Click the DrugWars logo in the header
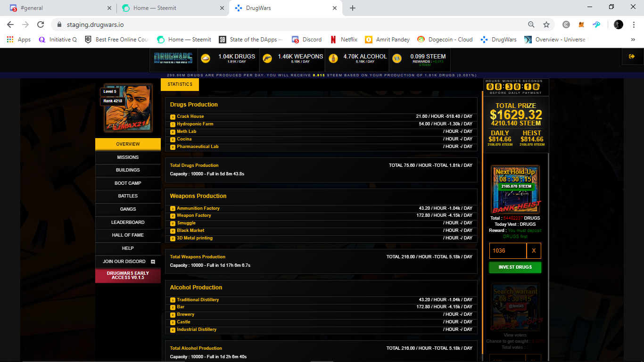Viewport: 644px width, 362px height. pyautogui.click(x=173, y=58)
